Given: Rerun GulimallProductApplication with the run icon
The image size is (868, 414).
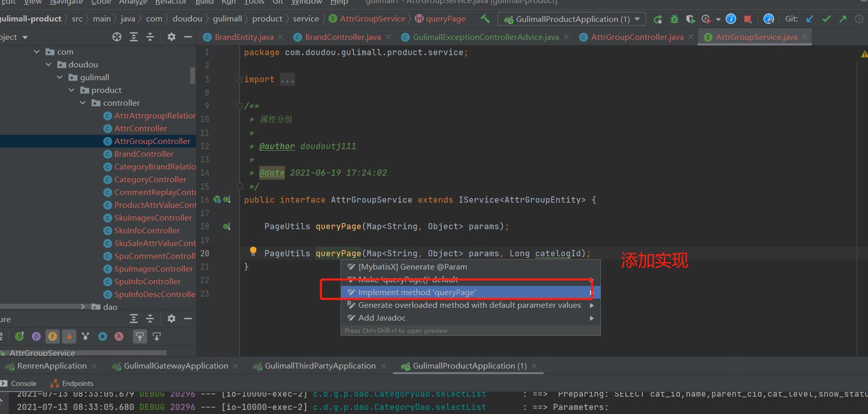Looking at the screenshot, I should (x=658, y=19).
